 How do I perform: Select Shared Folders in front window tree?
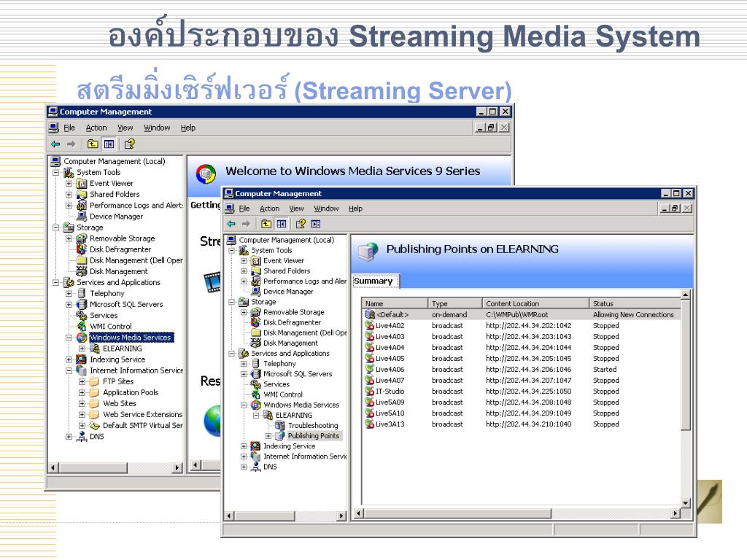(x=287, y=271)
